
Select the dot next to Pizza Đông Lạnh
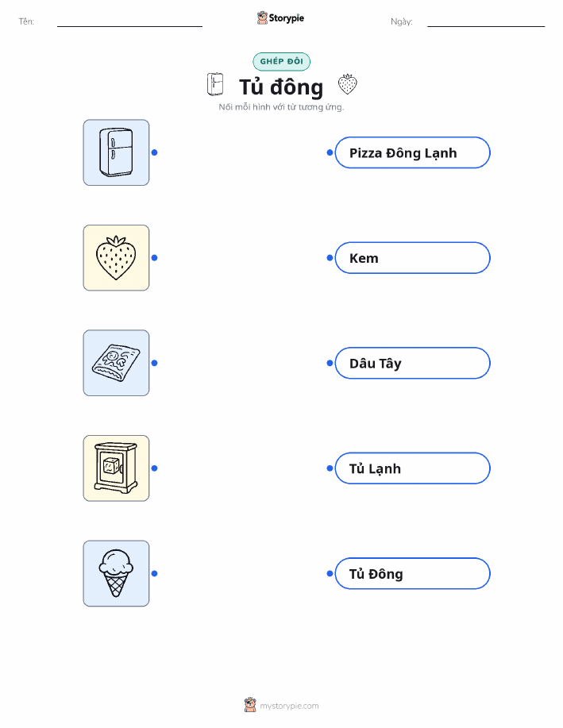point(330,152)
